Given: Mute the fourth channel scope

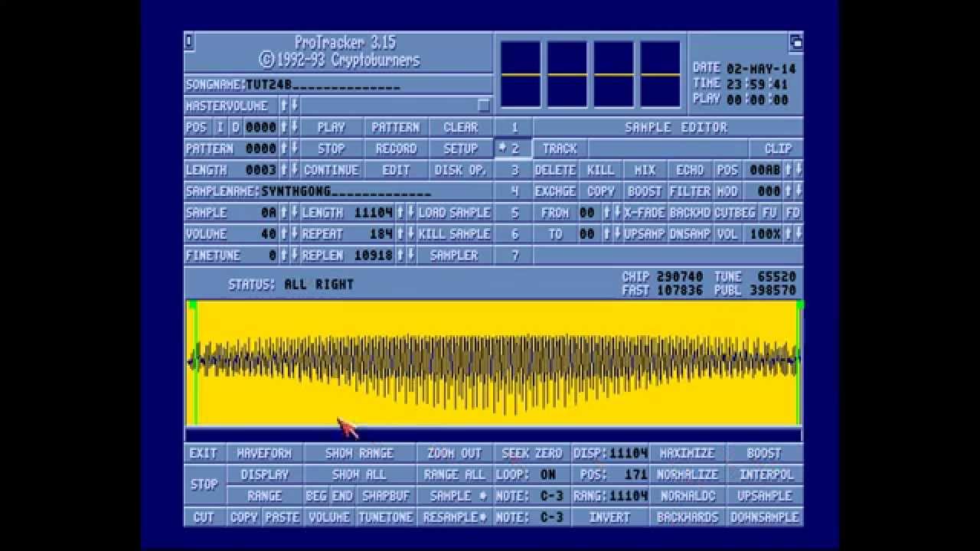Looking at the screenshot, I should (x=661, y=74).
